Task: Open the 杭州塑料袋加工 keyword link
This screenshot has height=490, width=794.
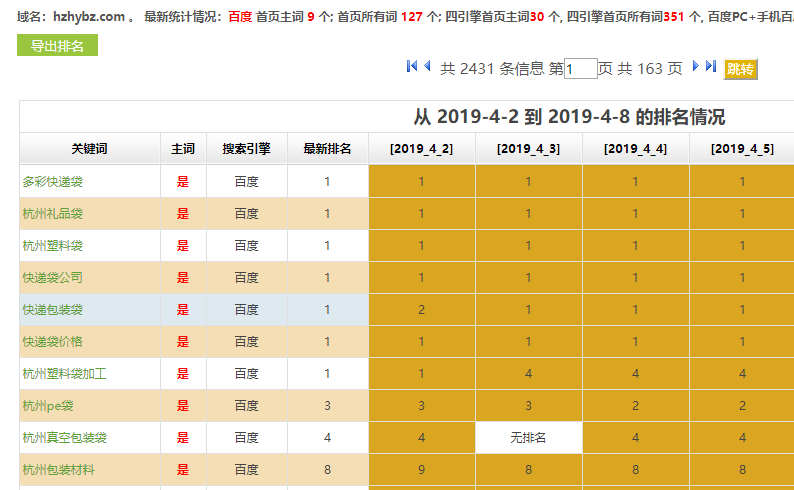Action: [65, 374]
